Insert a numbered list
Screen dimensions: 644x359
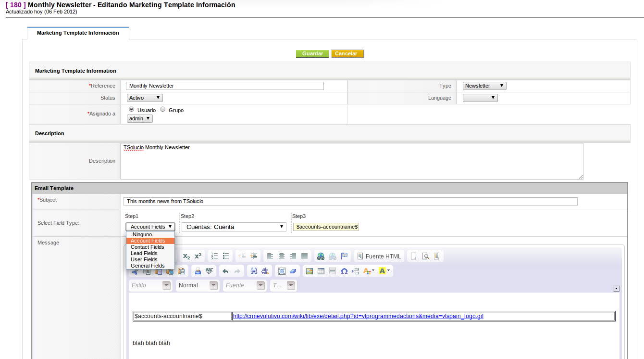[215, 256]
